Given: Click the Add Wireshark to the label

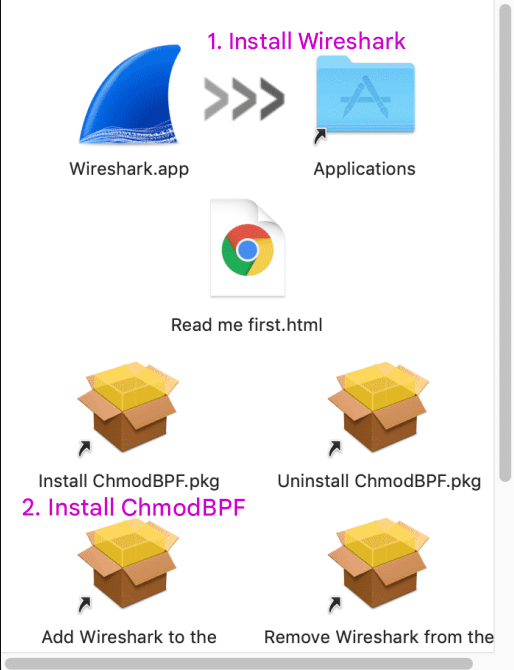Looking at the screenshot, I should (129, 637).
